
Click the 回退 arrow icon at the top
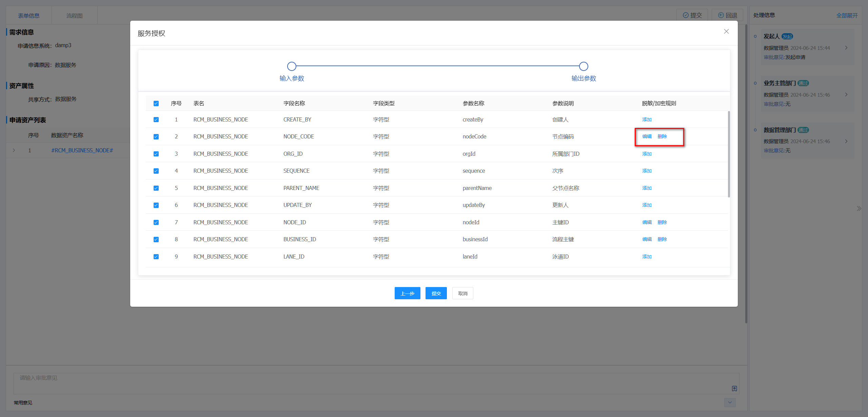pyautogui.click(x=721, y=15)
